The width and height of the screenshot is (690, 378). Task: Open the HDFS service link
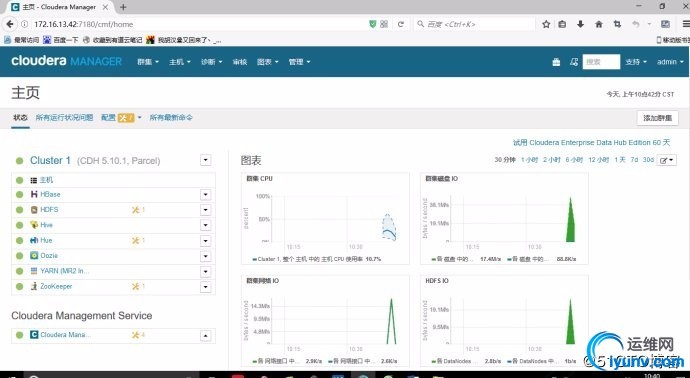tap(49, 210)
